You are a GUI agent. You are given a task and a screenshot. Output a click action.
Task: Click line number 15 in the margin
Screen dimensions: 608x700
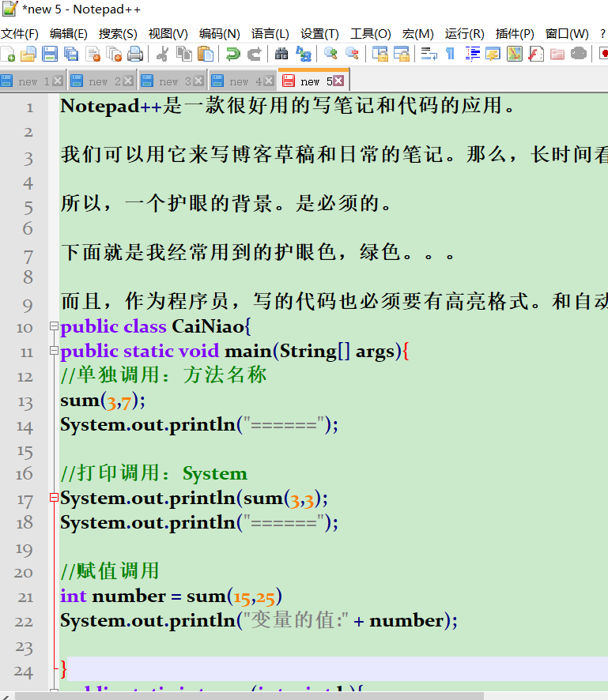25,452
